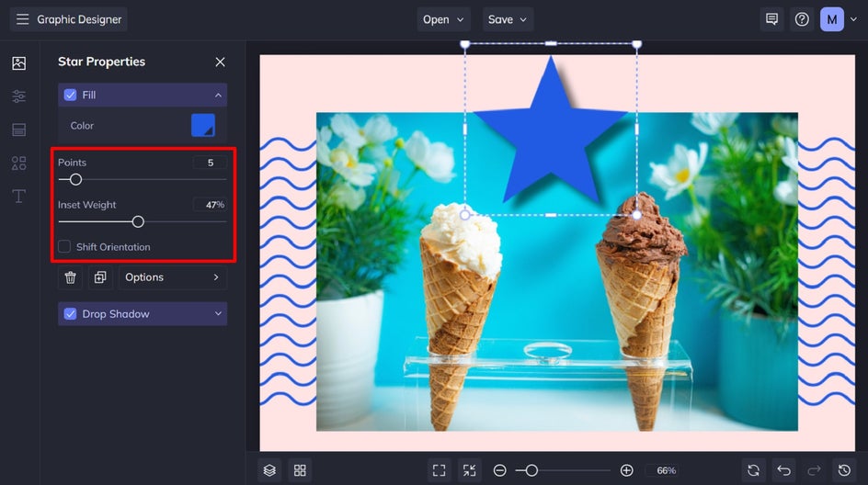The width and height of the screenshot is (868, 485).
Task: Open the Open dropdown menu
Action: pos(443,19)
